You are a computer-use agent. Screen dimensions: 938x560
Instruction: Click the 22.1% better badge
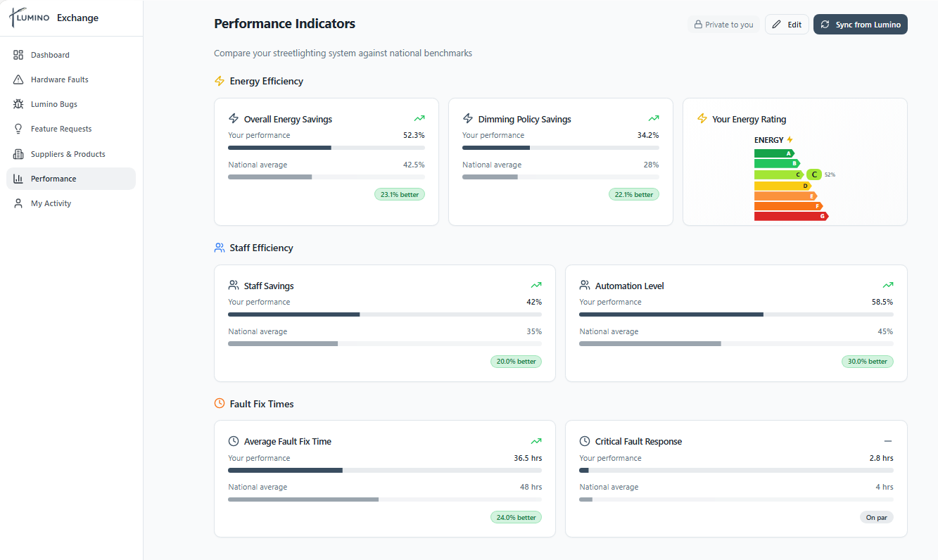point(634,194)
